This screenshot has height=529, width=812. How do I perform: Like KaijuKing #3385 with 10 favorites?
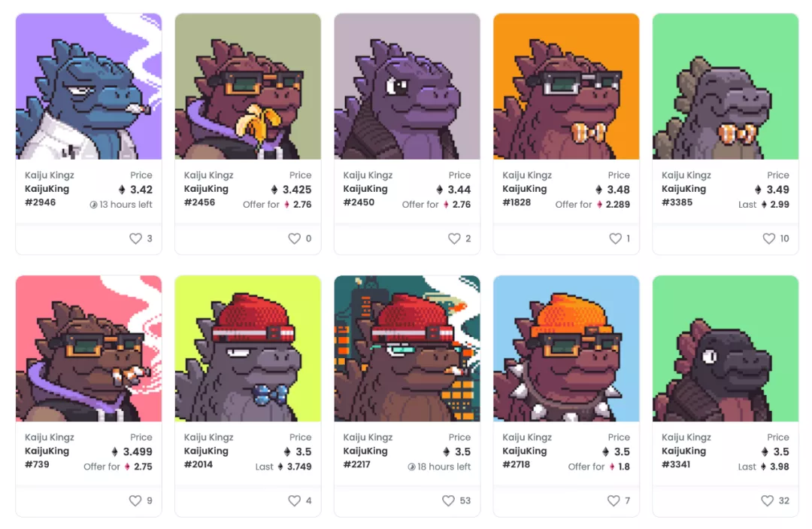769,239
